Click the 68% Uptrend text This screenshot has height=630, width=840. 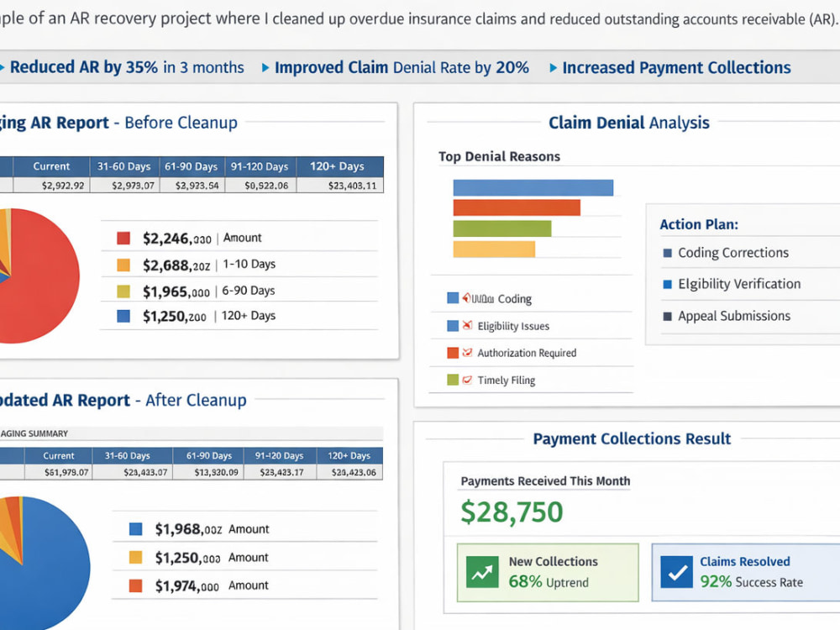[549, 582]
